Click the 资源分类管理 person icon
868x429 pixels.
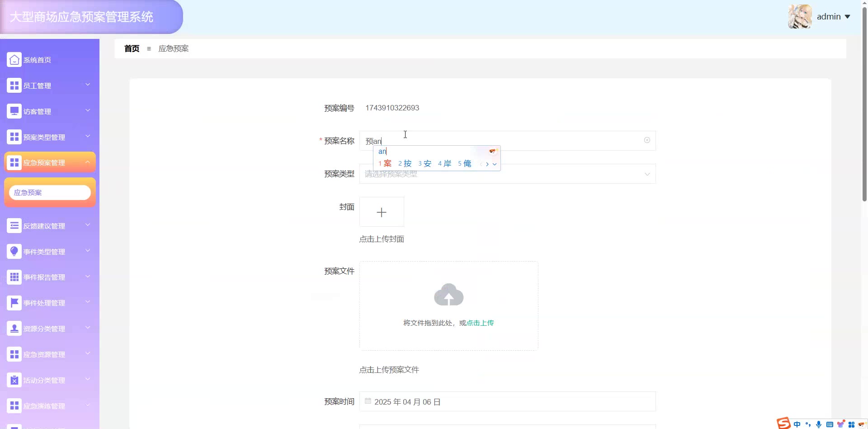click(x=14, y=329)
